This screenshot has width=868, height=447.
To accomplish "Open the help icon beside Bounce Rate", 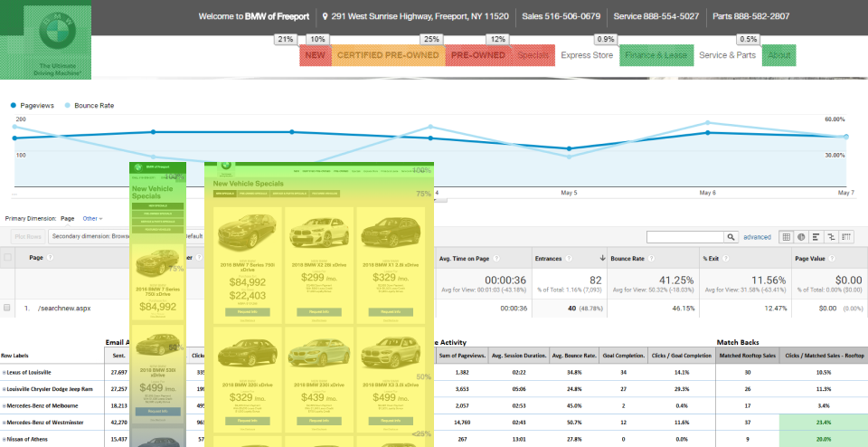I will tap(652, 258).
